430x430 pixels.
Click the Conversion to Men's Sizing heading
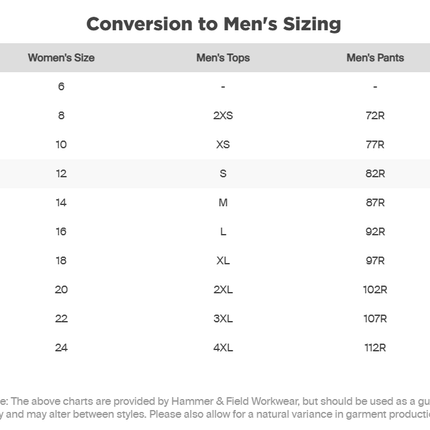[214, 24]
